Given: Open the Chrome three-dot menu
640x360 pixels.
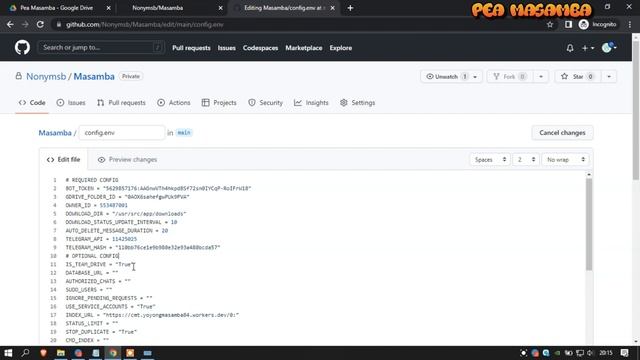Looking at the screenshot, I should click(630, 24).
